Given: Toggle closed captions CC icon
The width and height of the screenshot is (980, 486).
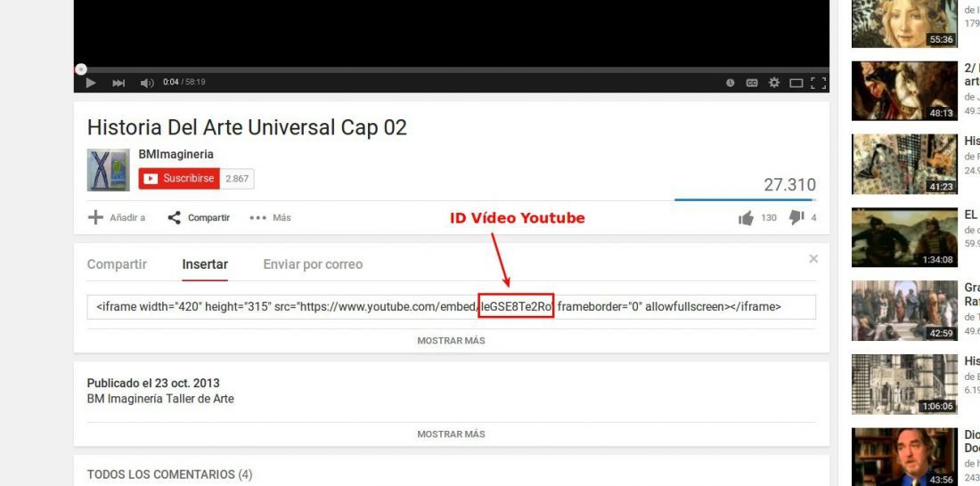Looking at the screenshot, I should 752,83.
